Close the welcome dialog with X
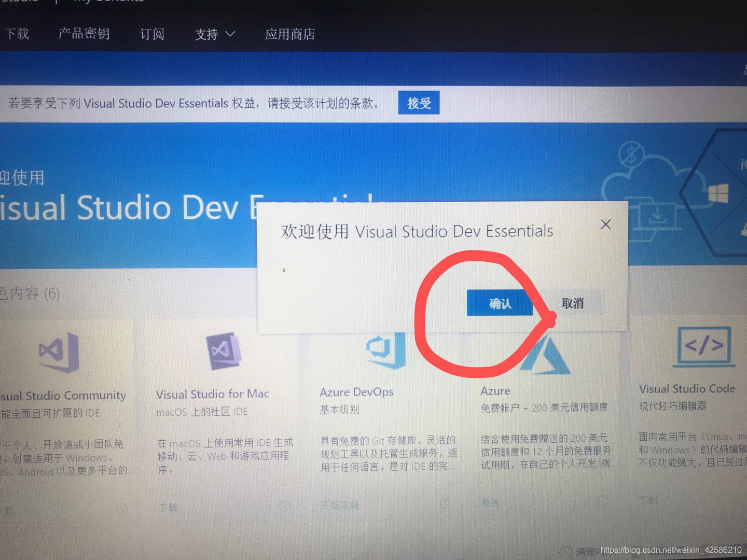Image resolution: width=747 pixels, height=560 pixels. coord(605,225)
